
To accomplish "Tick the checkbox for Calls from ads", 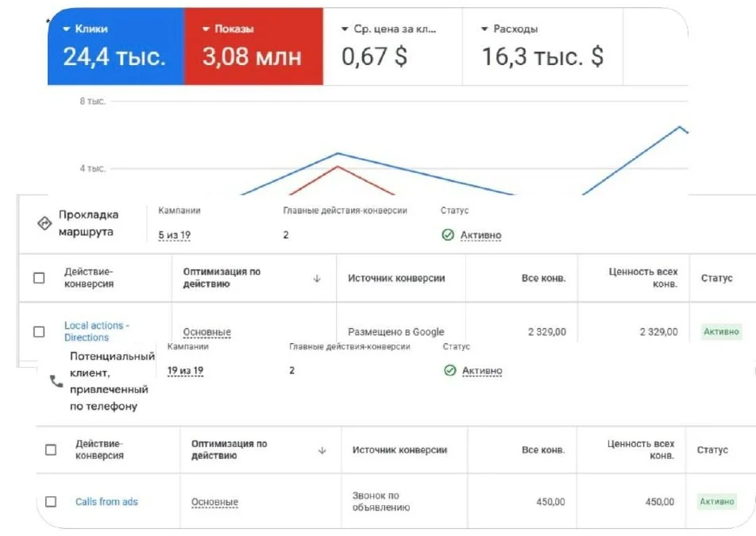I will 51,502.
